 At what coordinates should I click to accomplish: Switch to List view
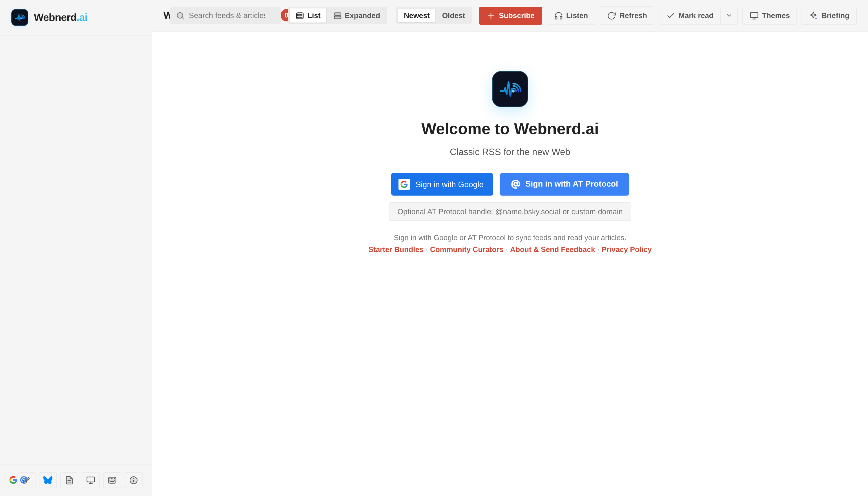point(308,16)
